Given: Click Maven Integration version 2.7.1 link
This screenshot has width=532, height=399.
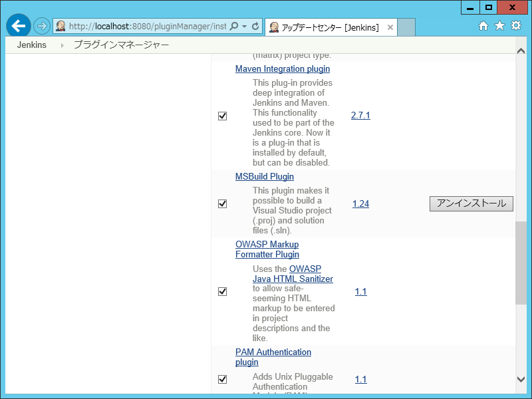Looking at the screenshot, I should click(x=360, y=115).
